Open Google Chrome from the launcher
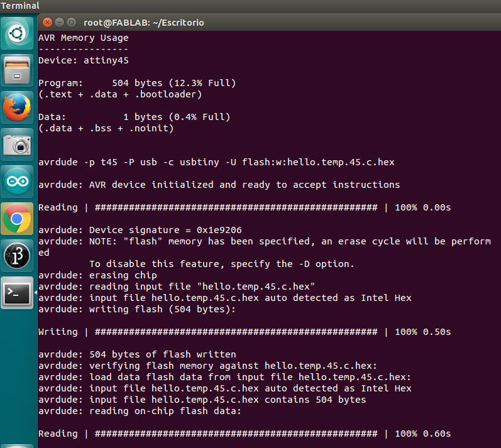This screenshot has height=448, width=501. [x=17, y=219]
